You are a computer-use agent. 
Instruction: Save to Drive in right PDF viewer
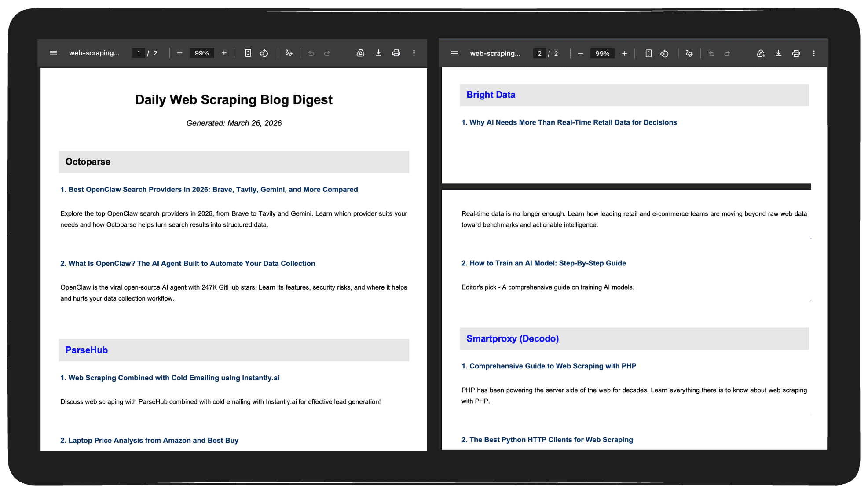761,53
